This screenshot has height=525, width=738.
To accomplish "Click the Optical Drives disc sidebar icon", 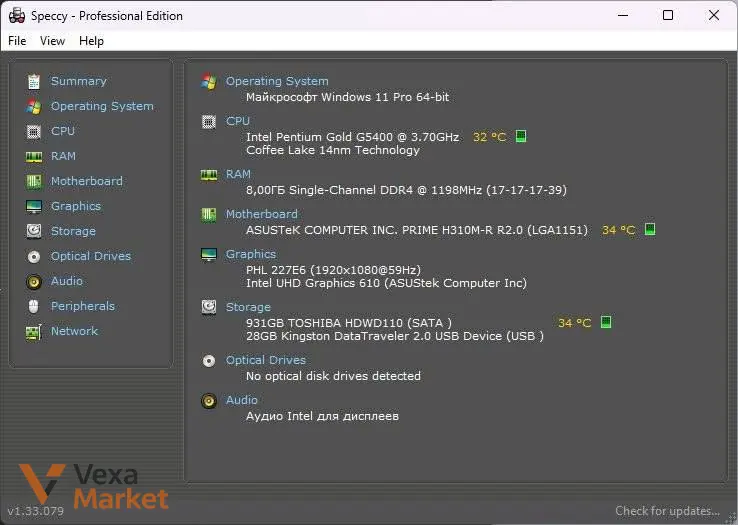I will pos(34,257).
